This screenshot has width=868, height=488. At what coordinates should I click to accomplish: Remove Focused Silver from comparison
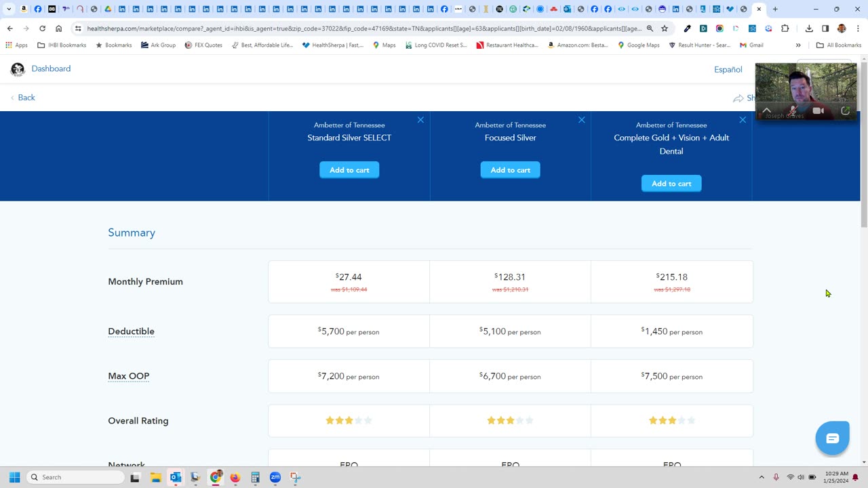pos(581,120)
